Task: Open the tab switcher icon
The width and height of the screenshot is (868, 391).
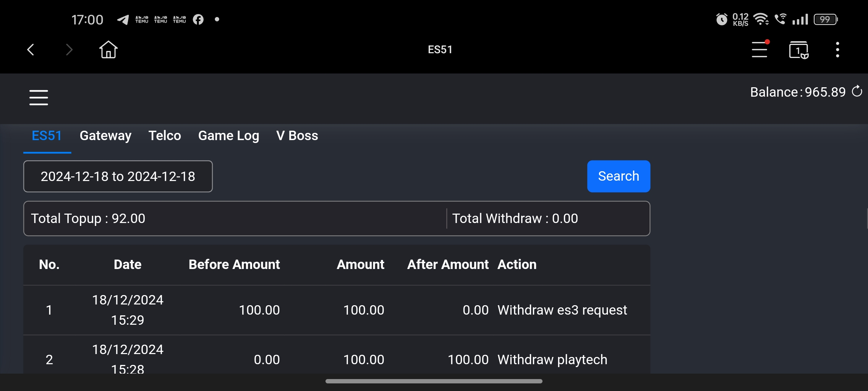Action: pos(799,50)
